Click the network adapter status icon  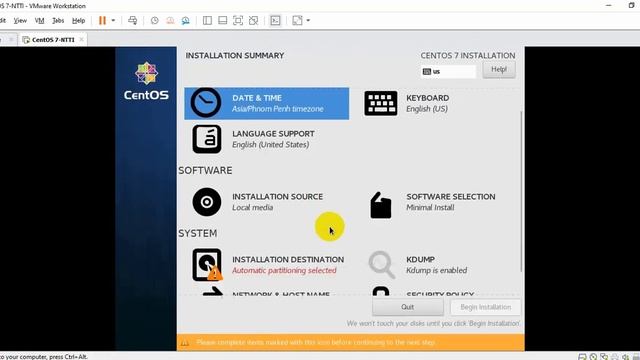[x=604, y=357]
